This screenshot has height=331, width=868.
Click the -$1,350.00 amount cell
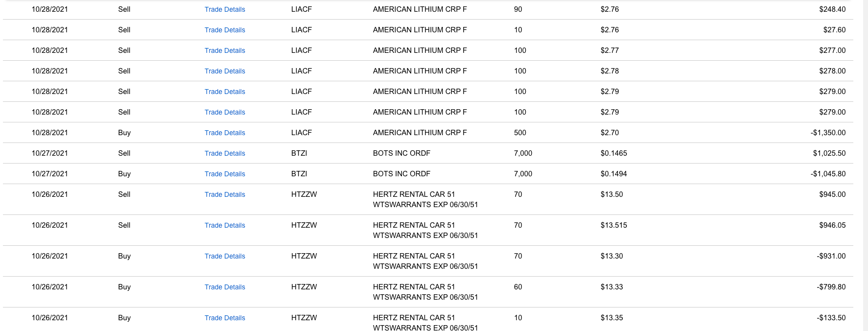pyautogui.click(x=828, y=133)
